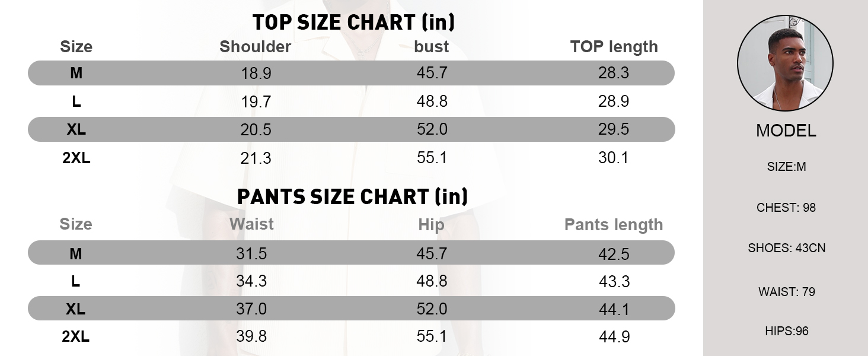Image resolution: width=868 pixels, height=356 pixels.
Task: Select the bust column header
Action: 431,47
